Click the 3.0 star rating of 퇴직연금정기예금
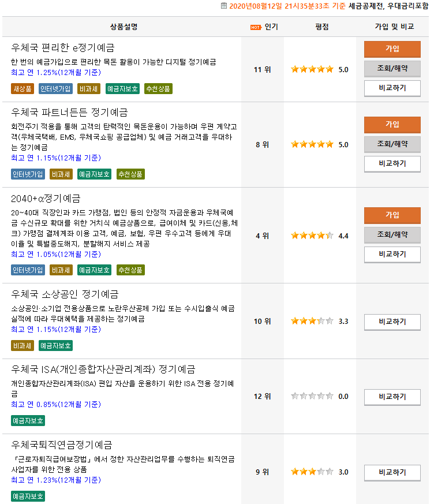Screen dimensions: 434x504 point(312,472)
